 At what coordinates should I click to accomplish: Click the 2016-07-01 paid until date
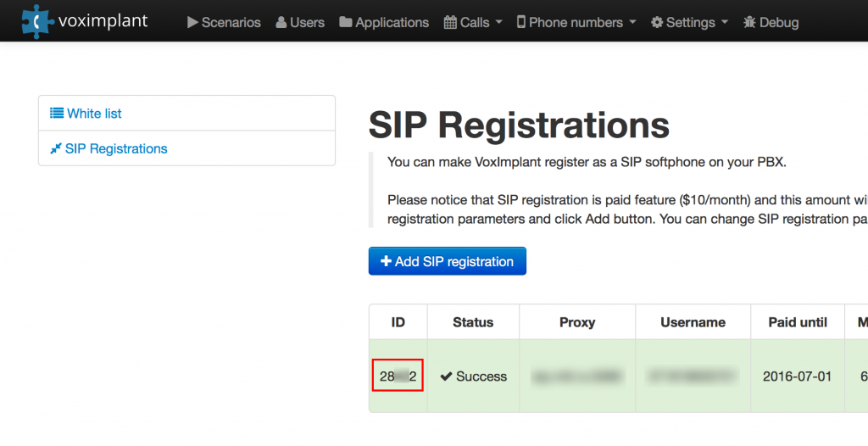[797, 376]
